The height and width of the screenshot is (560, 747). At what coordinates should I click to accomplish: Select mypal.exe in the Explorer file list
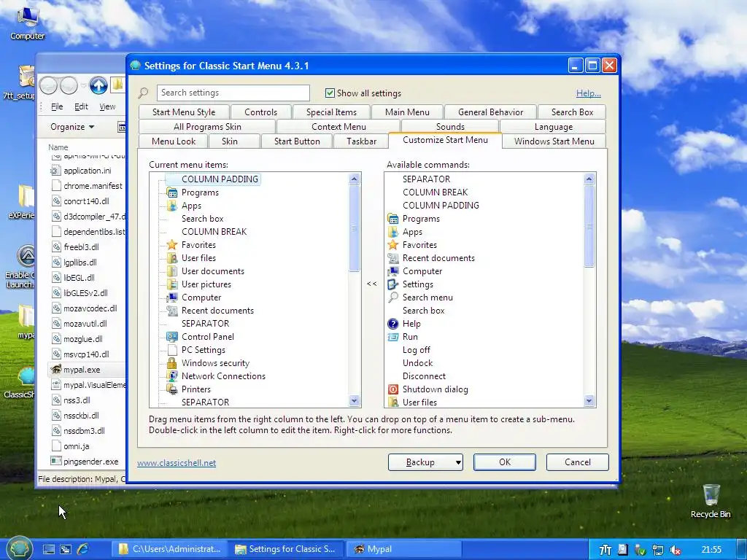82,370
